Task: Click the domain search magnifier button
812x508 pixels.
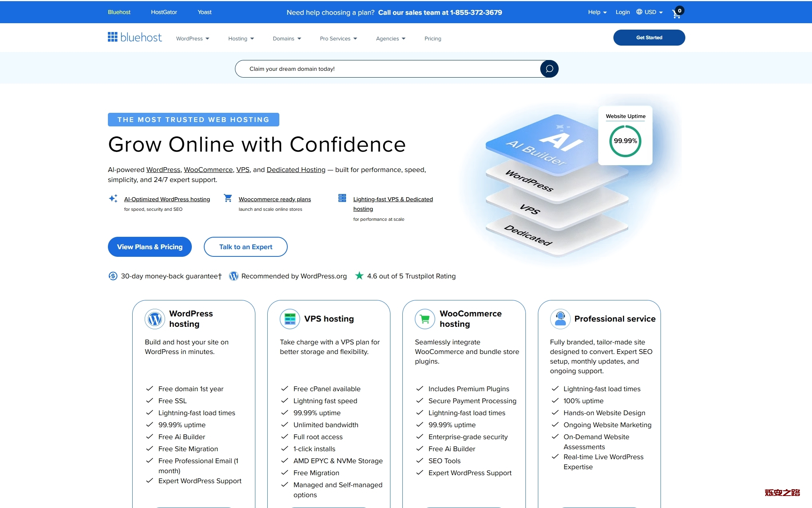Action: point(549,69)
